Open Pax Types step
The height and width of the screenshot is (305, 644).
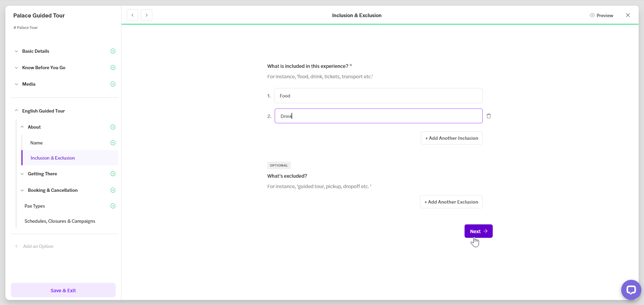pyautogui.click(x=35, y=206)
